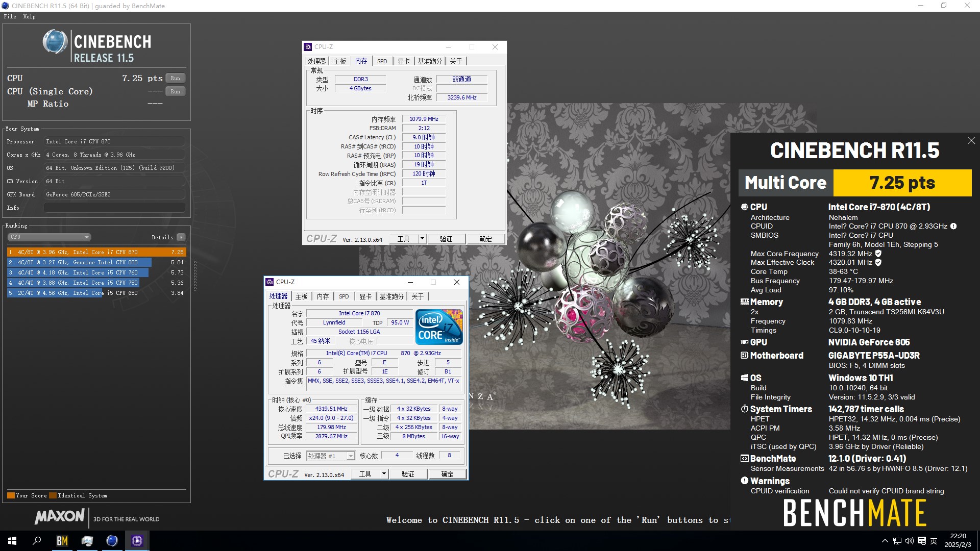Click the CPU chip icon in BenchMate panel
Image resolution: width=980 pixels, height=551 pixels.
tap(744, 207)
